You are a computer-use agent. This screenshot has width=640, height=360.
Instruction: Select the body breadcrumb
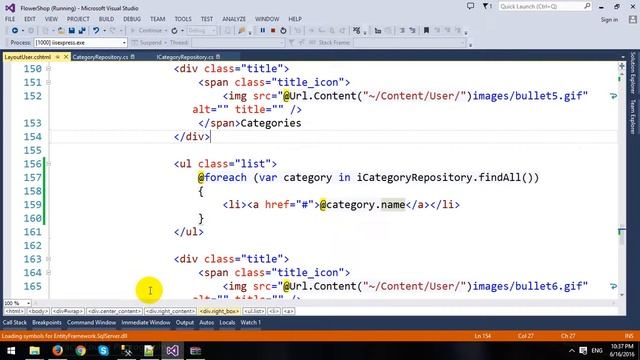pyautogui.click(x=38, y=311)
